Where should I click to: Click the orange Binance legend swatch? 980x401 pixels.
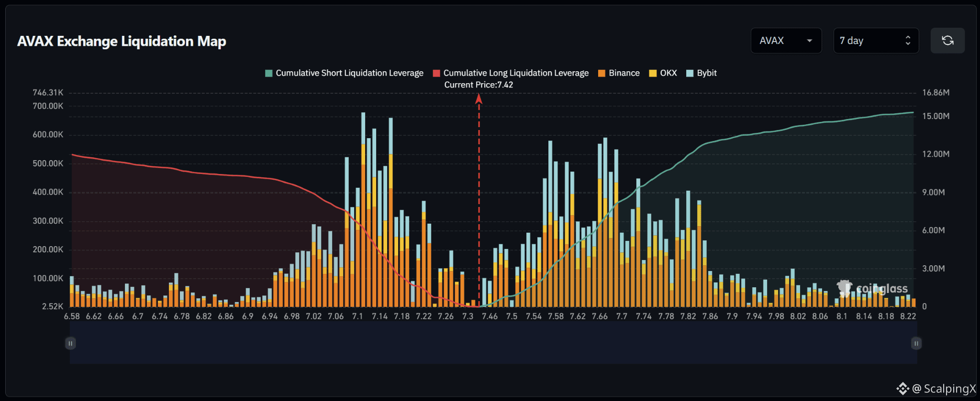coord(602,73)
